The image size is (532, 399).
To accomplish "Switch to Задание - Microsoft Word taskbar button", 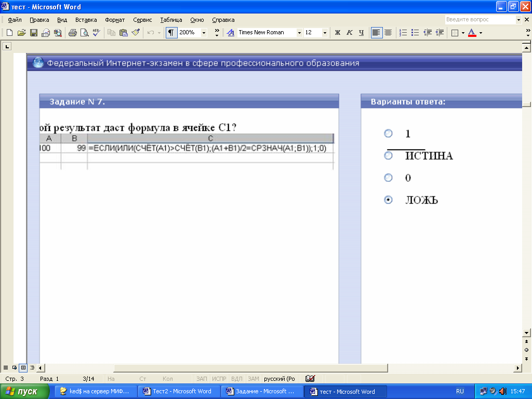I will click(x=262, y=391).
